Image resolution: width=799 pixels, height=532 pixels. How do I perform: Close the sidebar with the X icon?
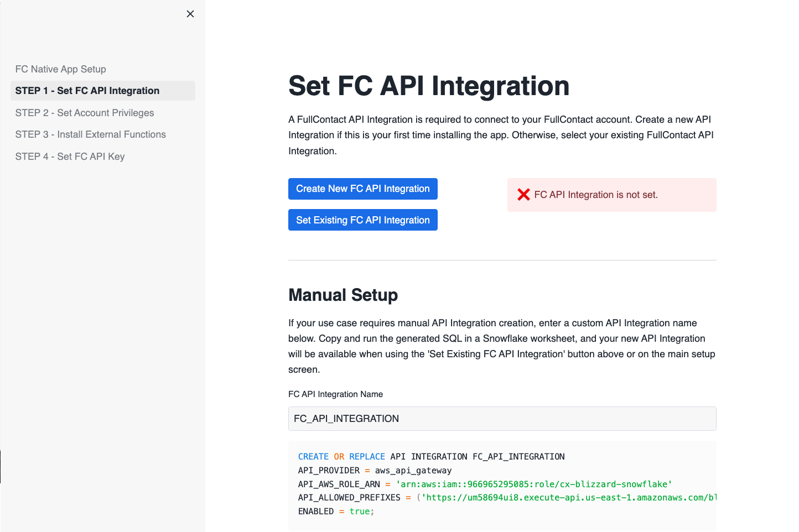(x=190, y=14)
